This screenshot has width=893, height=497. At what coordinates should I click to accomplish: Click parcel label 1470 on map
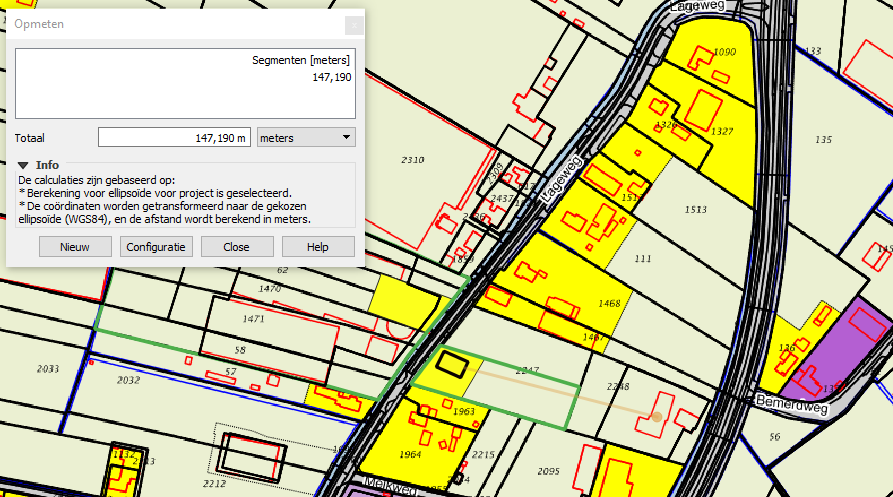click(x=269, y=289)
